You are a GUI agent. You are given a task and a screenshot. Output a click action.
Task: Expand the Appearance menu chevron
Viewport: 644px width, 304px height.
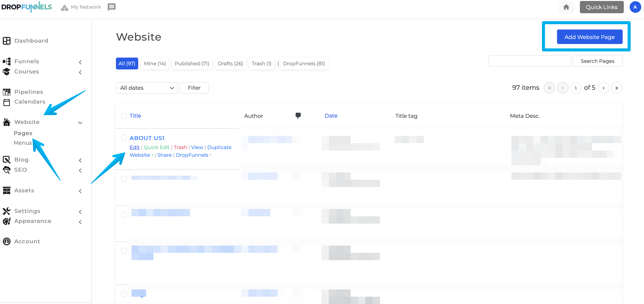(80, 222)
